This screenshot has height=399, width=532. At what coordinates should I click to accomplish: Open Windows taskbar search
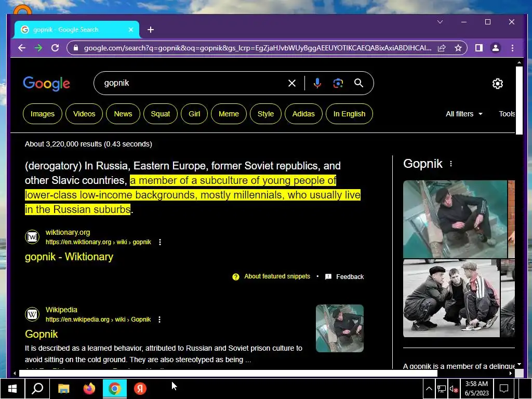tap(37, 389)
